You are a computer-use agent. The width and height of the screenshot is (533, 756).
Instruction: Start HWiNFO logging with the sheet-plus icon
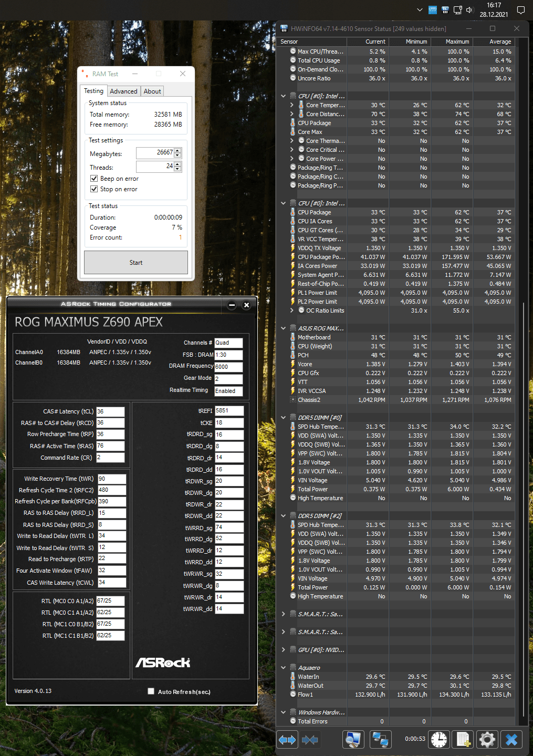pos(463,740)
